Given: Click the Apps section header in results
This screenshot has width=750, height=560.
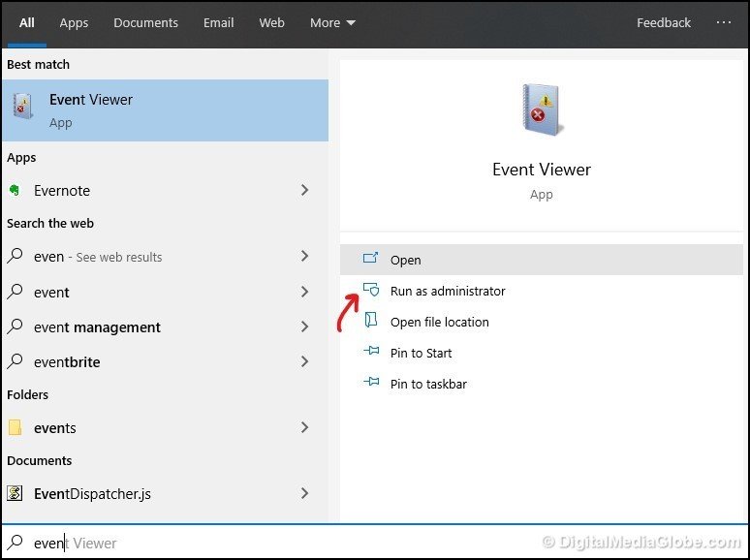Looking at the screenshot, I should click(x=21, y=158).
